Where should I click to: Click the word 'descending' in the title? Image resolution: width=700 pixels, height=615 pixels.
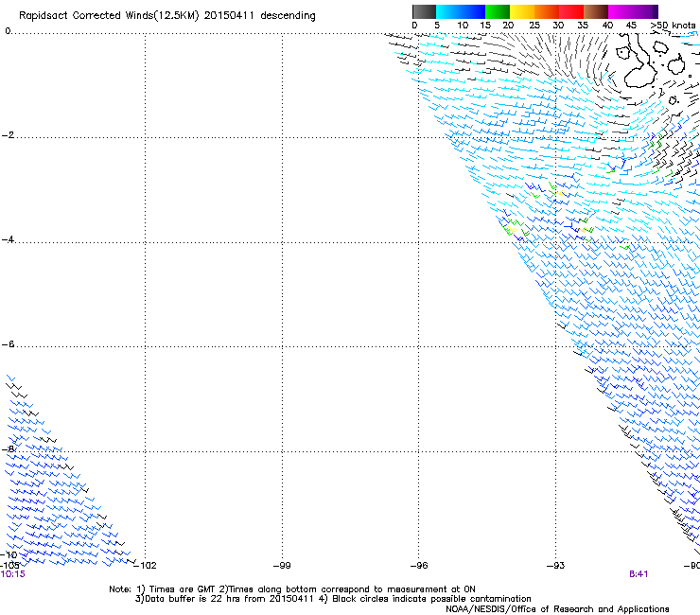click(288, 16)
